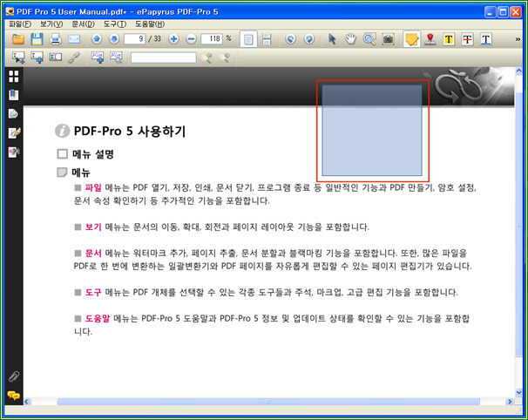Toggle the sticky note annotation tool

(x=411, y=39)
